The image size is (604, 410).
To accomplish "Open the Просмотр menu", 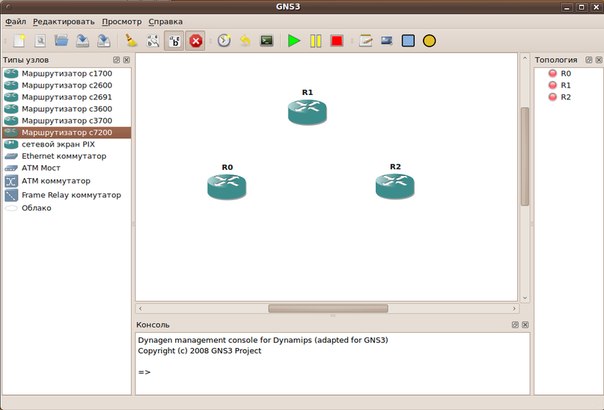I will click(x=122, y=22).
